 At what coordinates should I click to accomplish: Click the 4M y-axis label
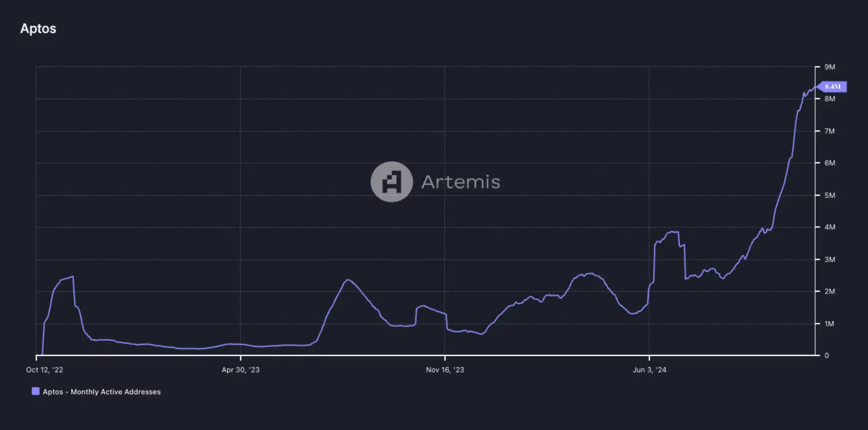[x=830, y=227]
